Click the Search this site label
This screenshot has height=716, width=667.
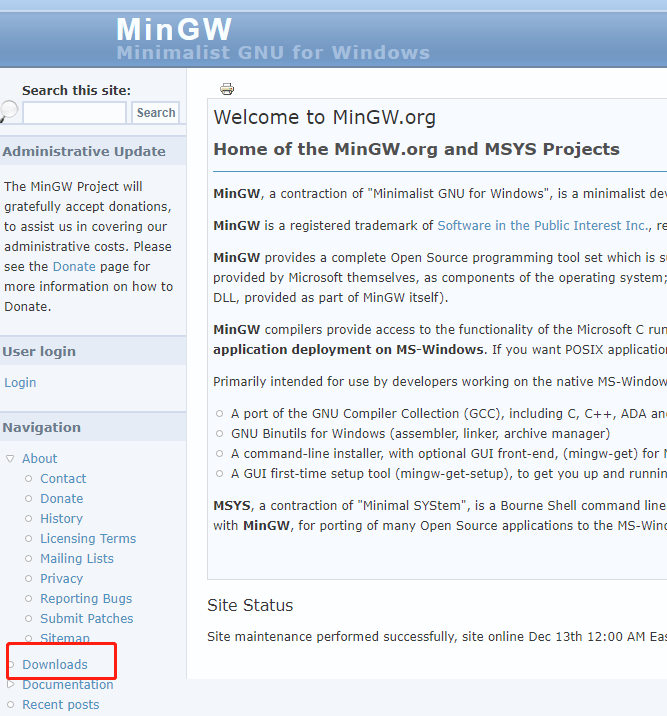pyautogui.click(x=76, y=90)
